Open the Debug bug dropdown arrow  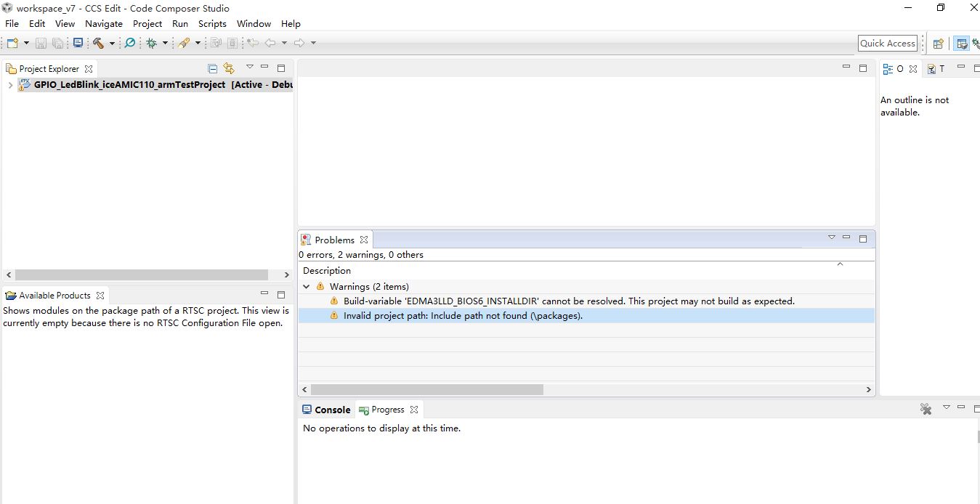click(165, 43)
